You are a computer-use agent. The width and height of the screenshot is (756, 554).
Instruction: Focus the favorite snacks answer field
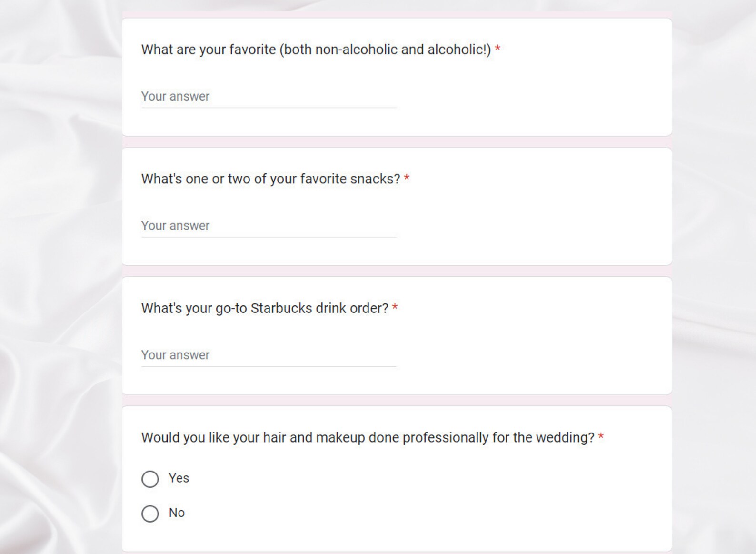click(269, 226)
